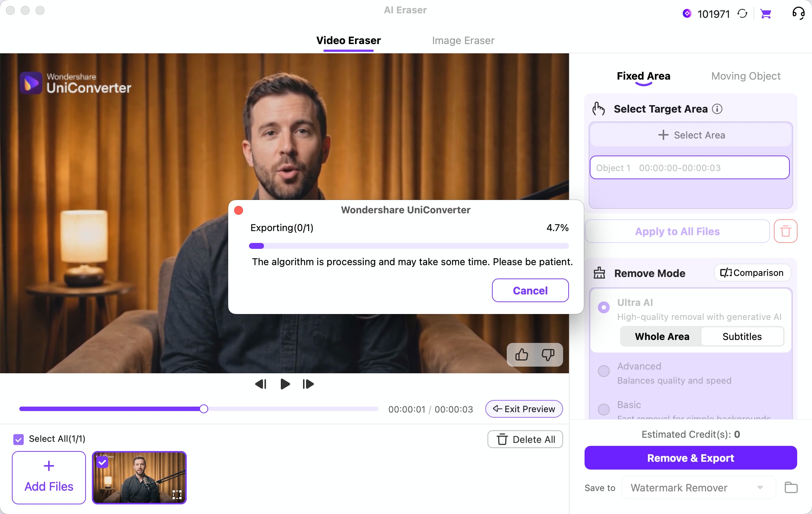Give thumbs up feedback on preview
Image resolution: width=812 pixels, height=514 pixels.
522,355
